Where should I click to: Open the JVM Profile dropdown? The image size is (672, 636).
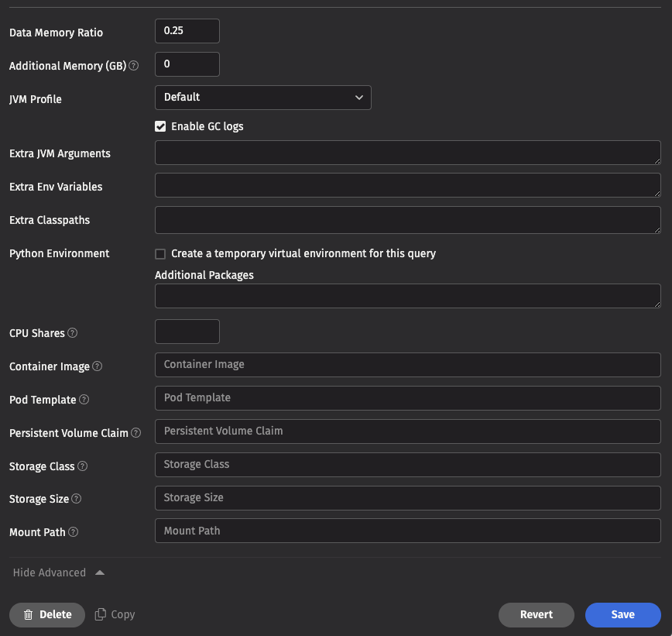263,98
